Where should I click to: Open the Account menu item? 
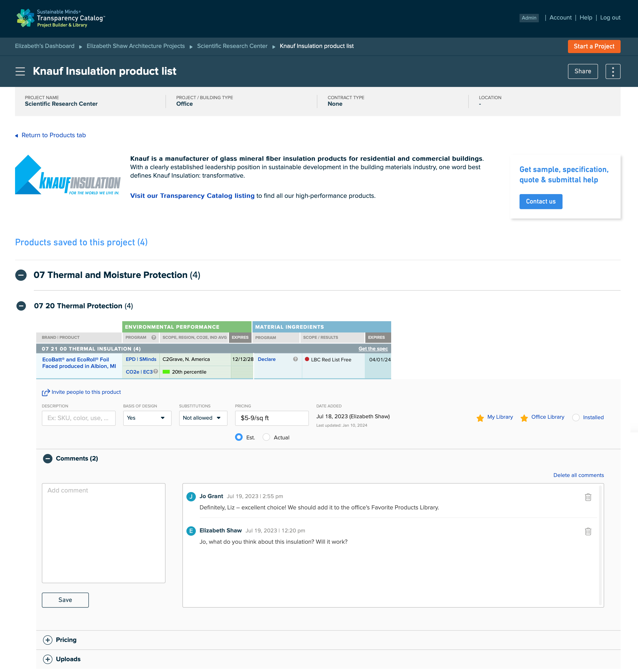[560, 18]
